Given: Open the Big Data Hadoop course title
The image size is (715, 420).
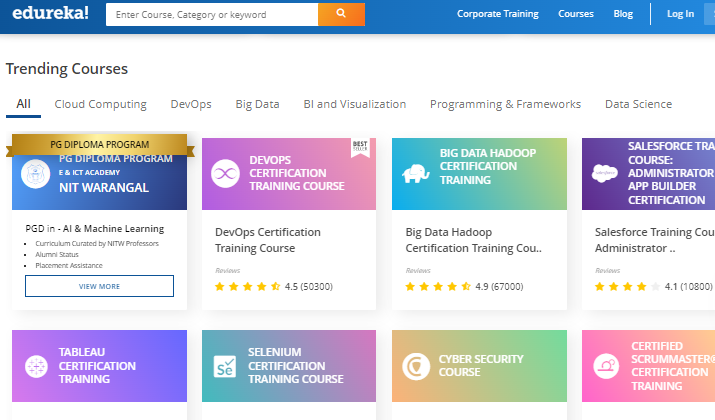Looking at the screenshot, I should 474,239.
